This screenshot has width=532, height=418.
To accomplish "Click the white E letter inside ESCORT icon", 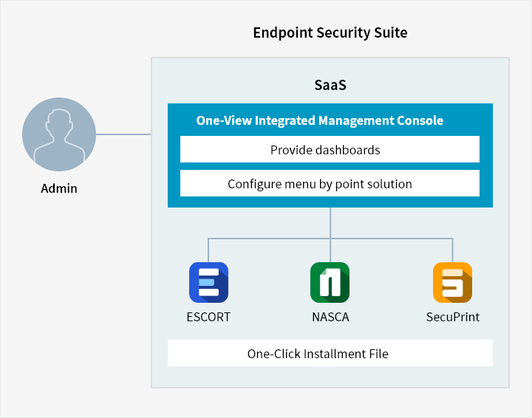I will 208,282.
